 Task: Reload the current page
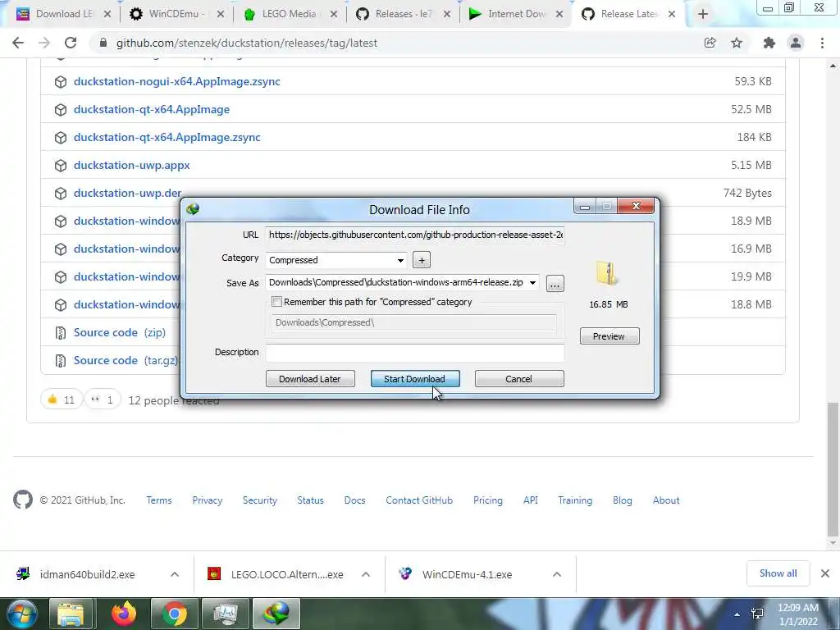tap(71, 43)
